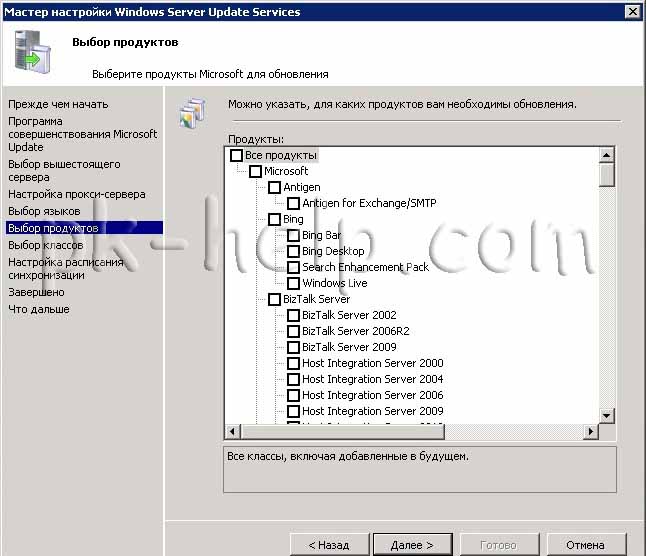
Task: Click the vertical scrollbar up arrow
Action: point(606,155)
